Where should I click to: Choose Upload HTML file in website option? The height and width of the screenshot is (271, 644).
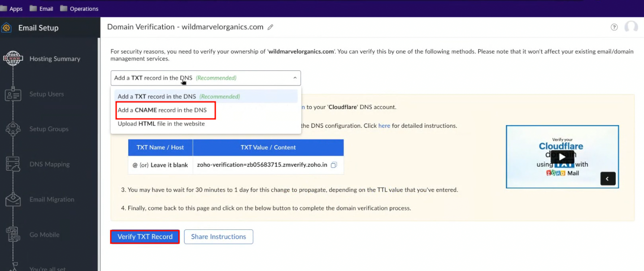[x=161, y=124]
